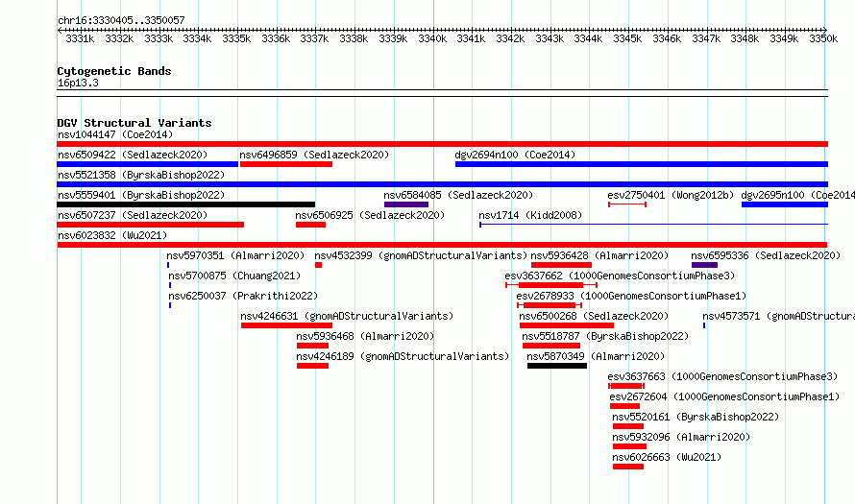This screenshot has height=504, width=855.
Task: Click nsv6506925 (Sedlazeck2020) label
Action: [x=370, y=215]
